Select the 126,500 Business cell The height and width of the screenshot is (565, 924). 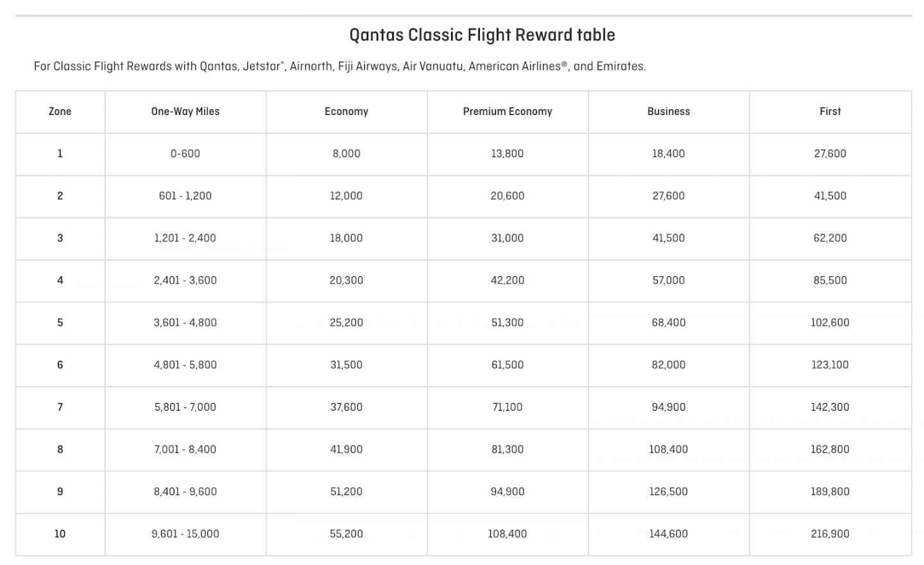click(x=669, y=492)
